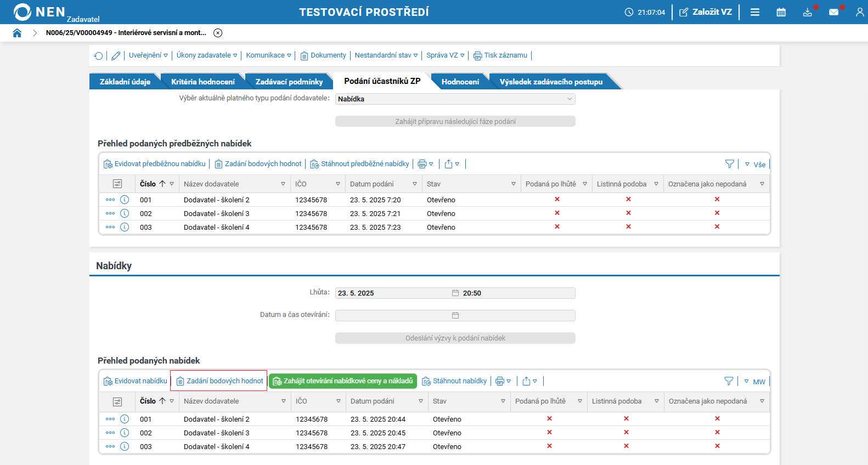Screen dimensions: 868x465
Task: Switch to the Kritéria hodnocení tab
Action: [202, 82]
